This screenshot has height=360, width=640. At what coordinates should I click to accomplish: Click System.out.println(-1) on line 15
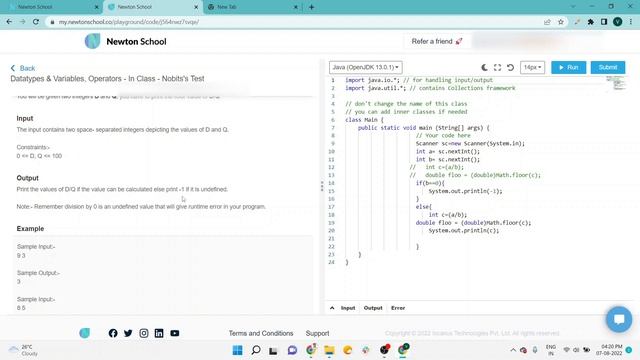(x=465, y=191)
